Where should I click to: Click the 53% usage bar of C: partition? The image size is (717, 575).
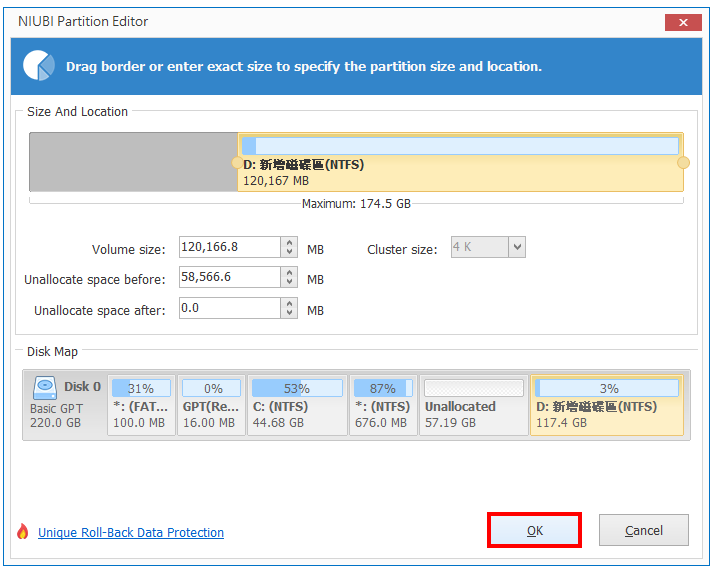297,388
